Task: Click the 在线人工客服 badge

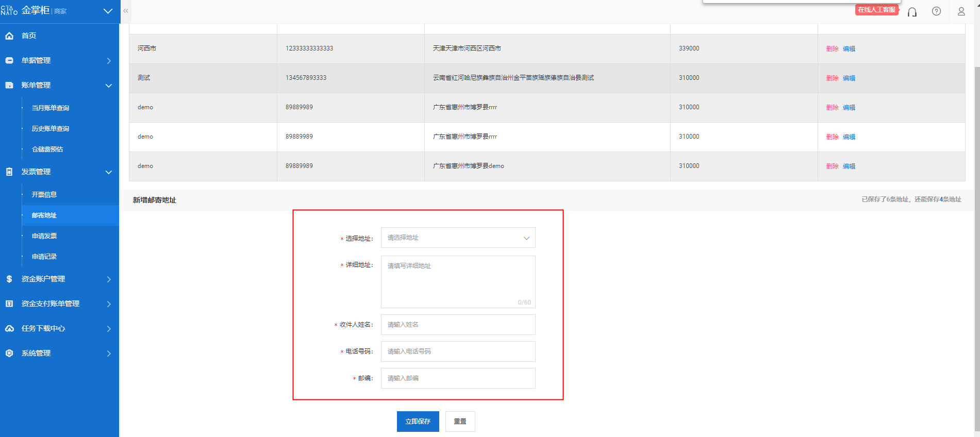Action: click(876, 10)
